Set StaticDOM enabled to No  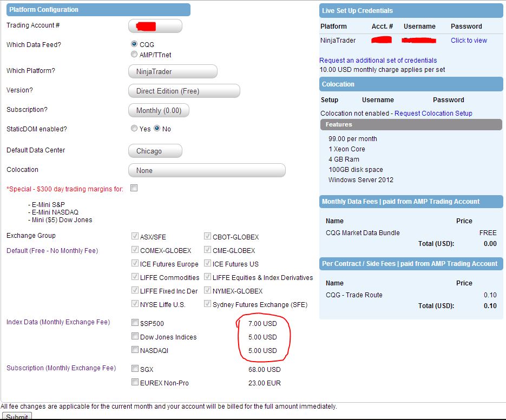click(157, 128)
